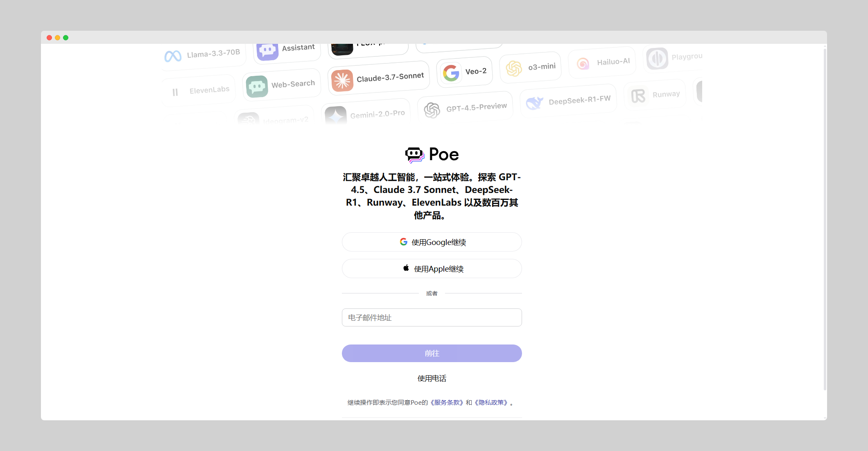Click the Playground circle icon
This screenshot has height=451, width=868.
pyautogui.click(x=657, y=59)
